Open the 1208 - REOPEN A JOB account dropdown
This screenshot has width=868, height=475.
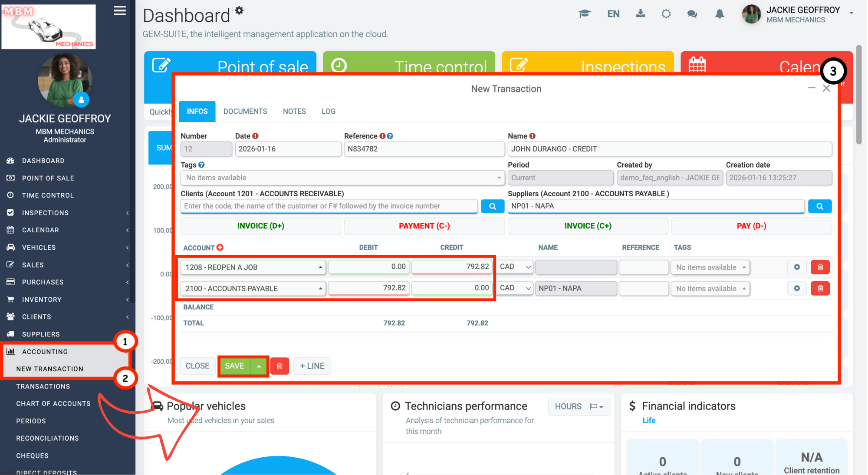pos(253,267)
